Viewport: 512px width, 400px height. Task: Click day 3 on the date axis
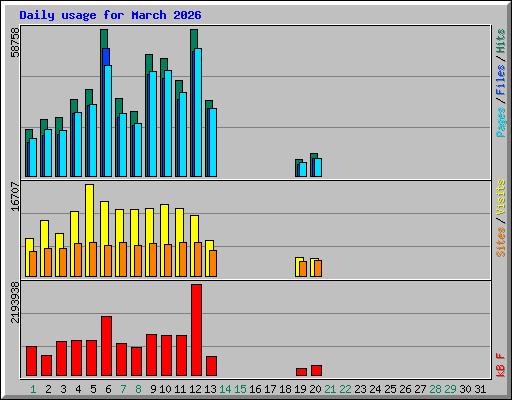coord(63,389)
